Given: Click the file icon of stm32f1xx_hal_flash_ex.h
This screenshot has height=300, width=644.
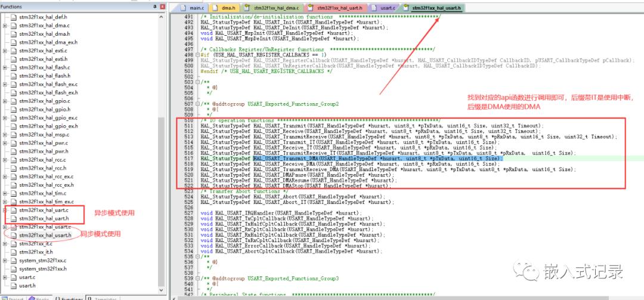Looking at the screenshot, I should tap(14, 93).
